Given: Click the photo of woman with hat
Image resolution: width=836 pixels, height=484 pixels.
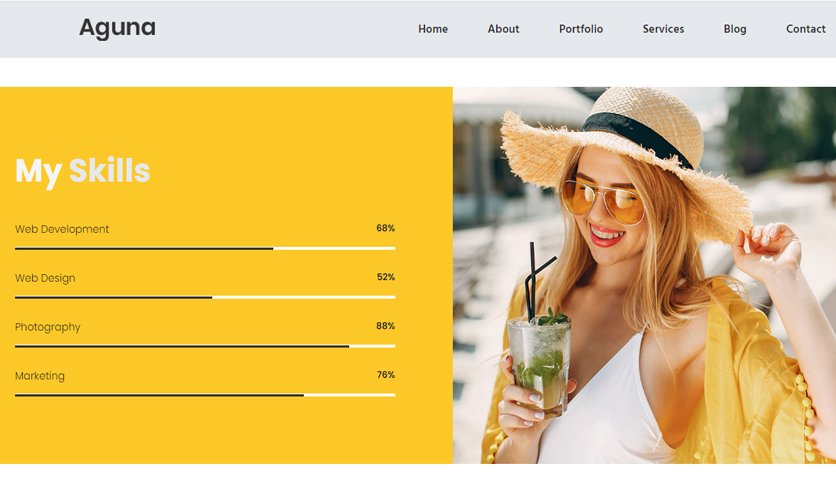Looking at the screenshot, I should point(644,275).
